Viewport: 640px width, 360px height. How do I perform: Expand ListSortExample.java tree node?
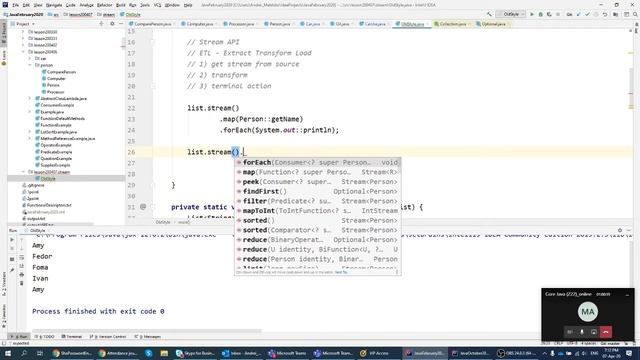30,132
